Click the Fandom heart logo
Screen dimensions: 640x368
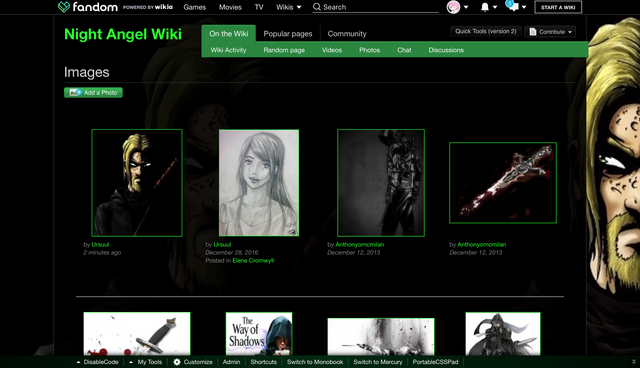64,7
